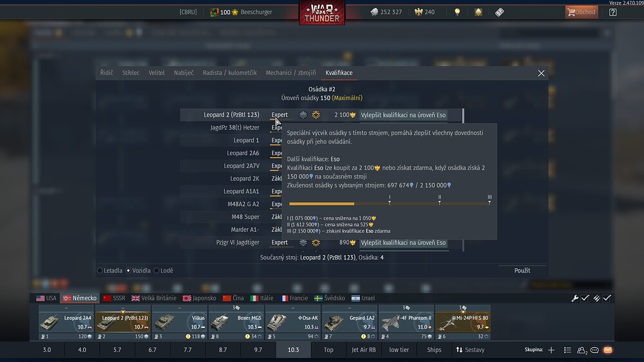Screen dimensions: 644x362
Task: Select USA nation tab
Action: [x=46, y=298]
